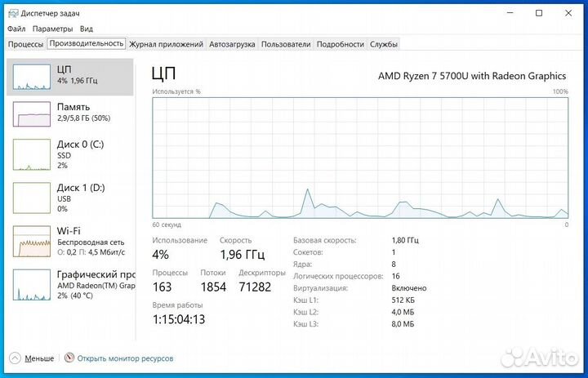Open the Подробности tab
The height and width of the screenshot is (378, 588).
pyautogui.click(x=340, y=44)
